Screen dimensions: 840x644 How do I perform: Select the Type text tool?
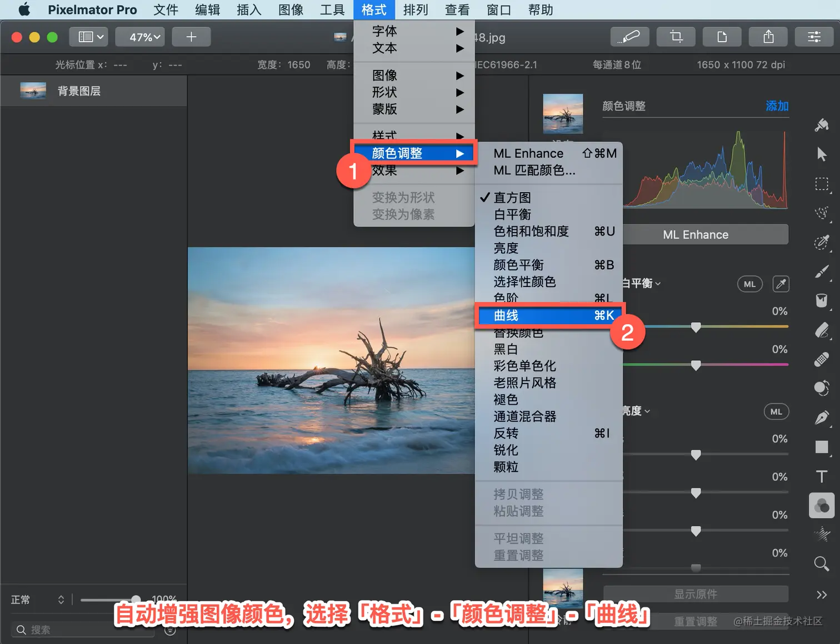[x=822, y=476]
